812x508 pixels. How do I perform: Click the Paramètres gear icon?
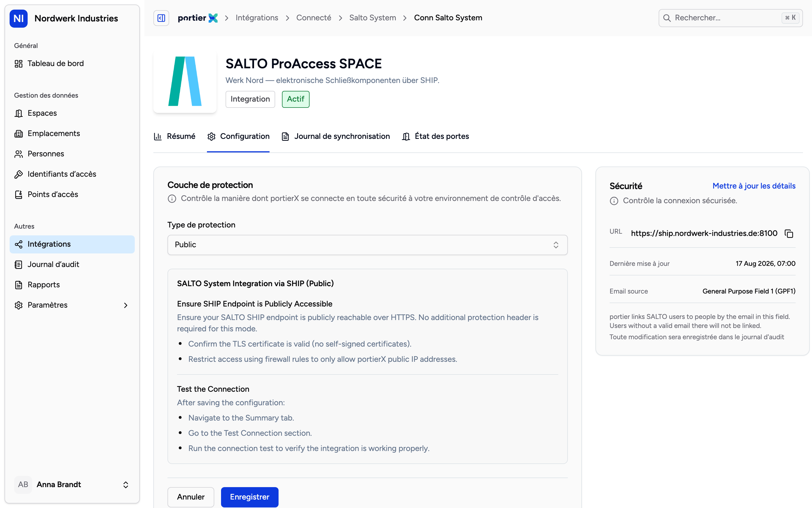pyautogui.click(x=18, y=305)
